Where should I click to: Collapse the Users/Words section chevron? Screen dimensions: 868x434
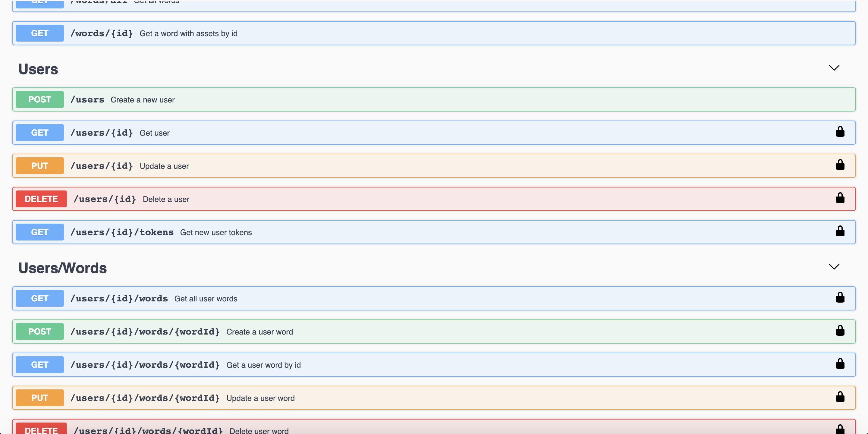coord(834,267)
